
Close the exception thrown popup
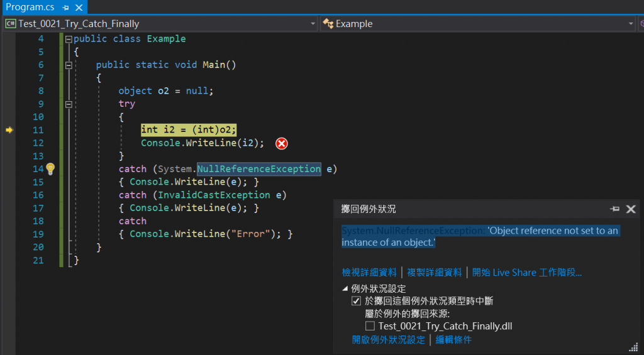[x=630, y=209]
